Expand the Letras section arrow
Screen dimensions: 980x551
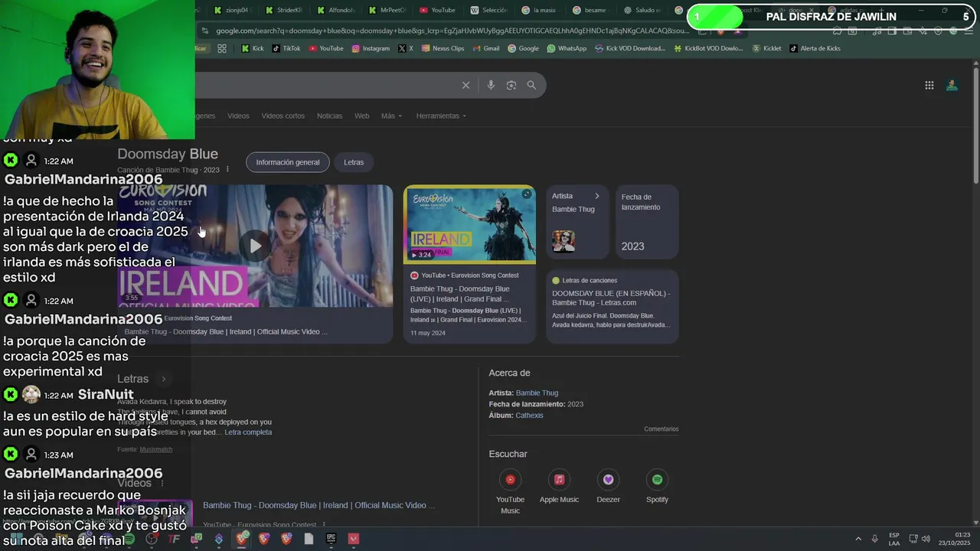click(163, 379)
